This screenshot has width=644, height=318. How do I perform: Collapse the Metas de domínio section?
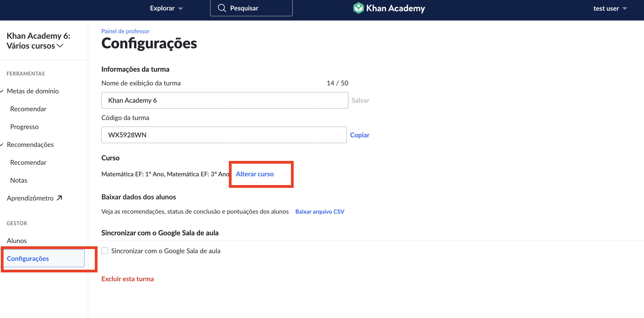pyautogui.click(x=2, y=91)
